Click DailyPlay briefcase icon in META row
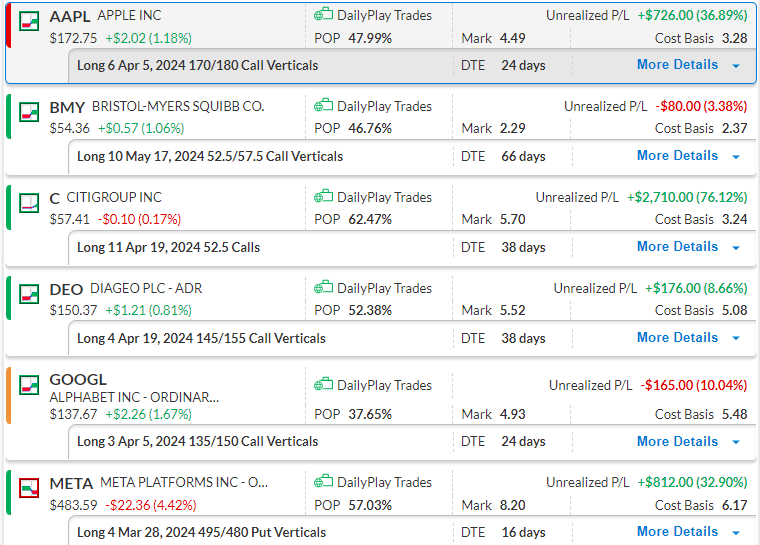Screen dimensions: 760x545 pos(323,481)
